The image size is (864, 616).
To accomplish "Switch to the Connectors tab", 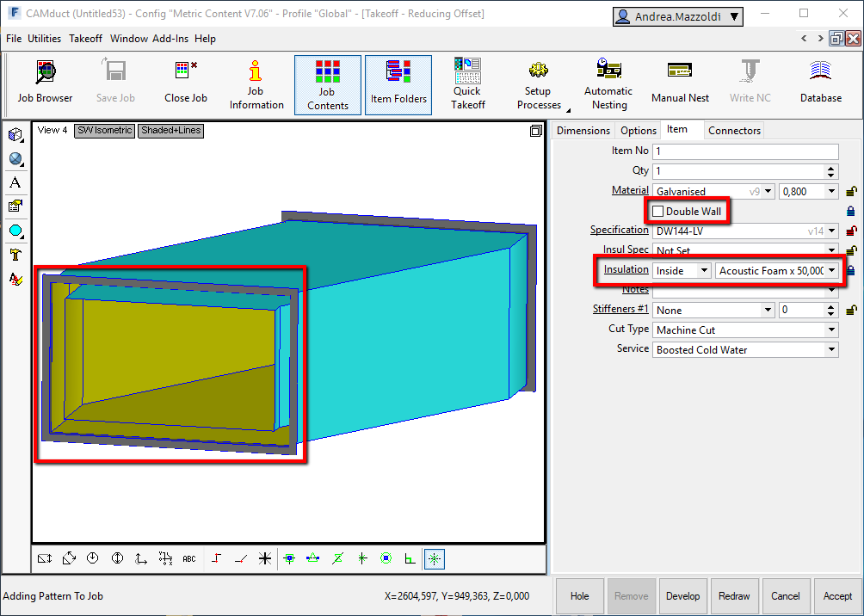I will coord(733,130).
